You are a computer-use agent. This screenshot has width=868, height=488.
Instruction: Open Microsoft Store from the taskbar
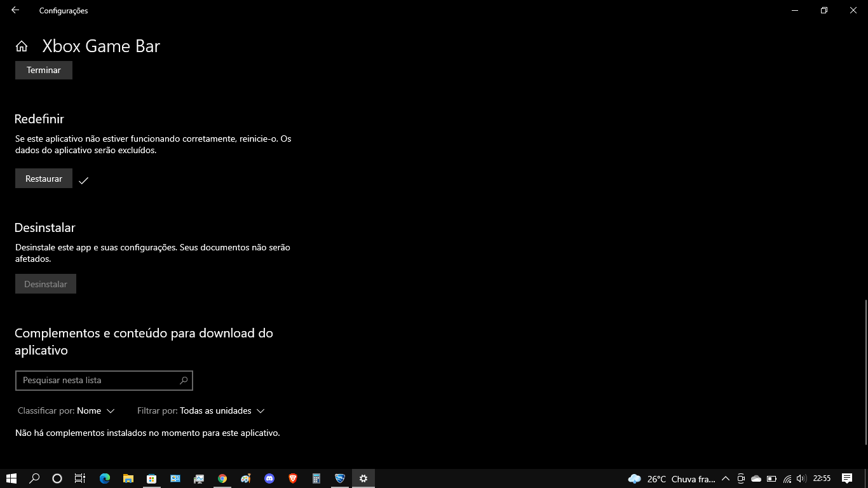click(151, 478)
